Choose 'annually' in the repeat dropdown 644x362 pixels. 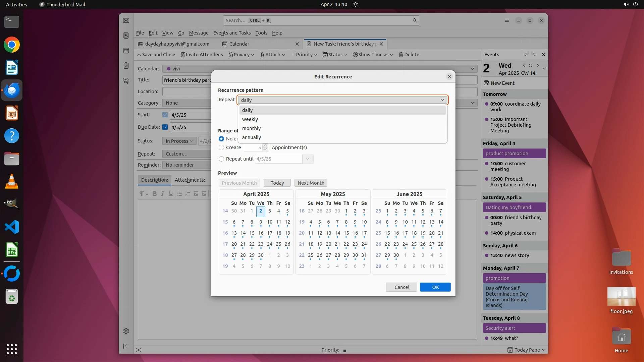point(252,137)
